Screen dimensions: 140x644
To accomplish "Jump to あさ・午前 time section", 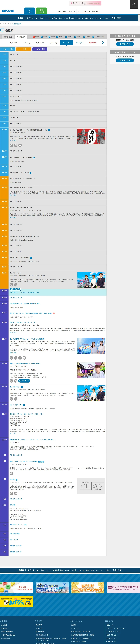I will (x=8, y=49).
